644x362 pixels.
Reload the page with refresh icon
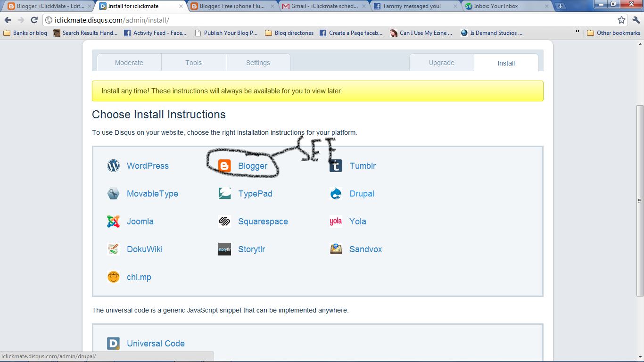(x=34, y=20)
